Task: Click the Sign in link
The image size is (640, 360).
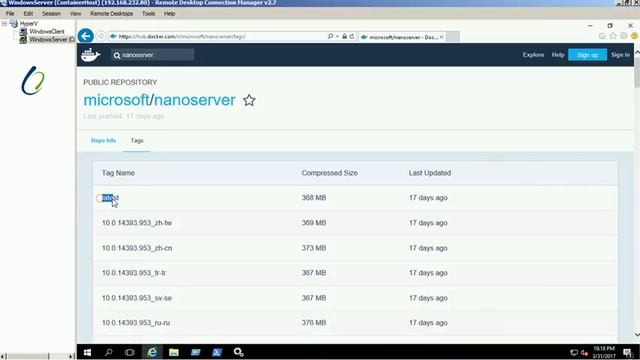Action: [x=620, y=55]
